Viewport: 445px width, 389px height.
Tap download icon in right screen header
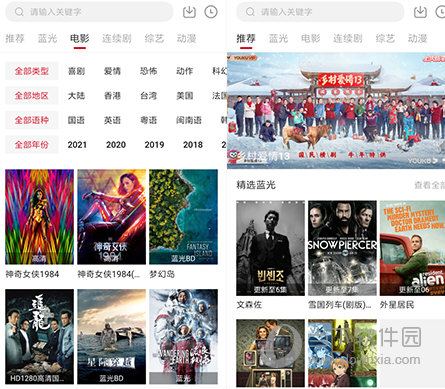(x=420, y=12)
